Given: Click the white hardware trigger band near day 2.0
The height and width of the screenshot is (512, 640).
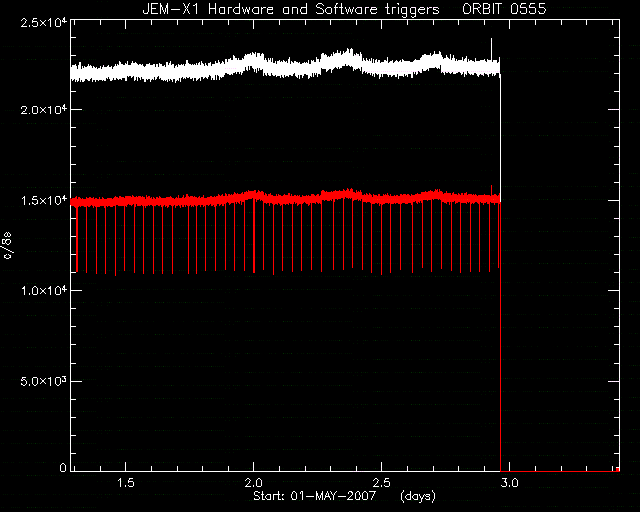Looking at the screenshot, I should pos(253,62).
